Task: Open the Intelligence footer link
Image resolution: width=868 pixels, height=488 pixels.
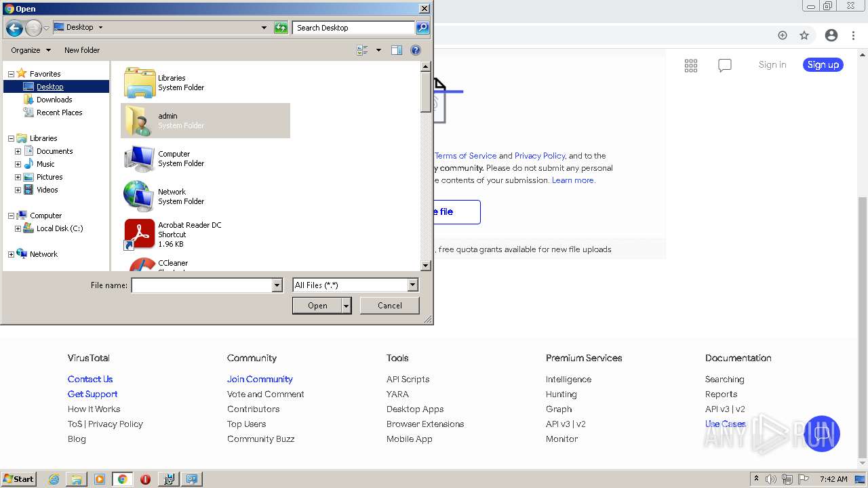Action: point(568,380)
